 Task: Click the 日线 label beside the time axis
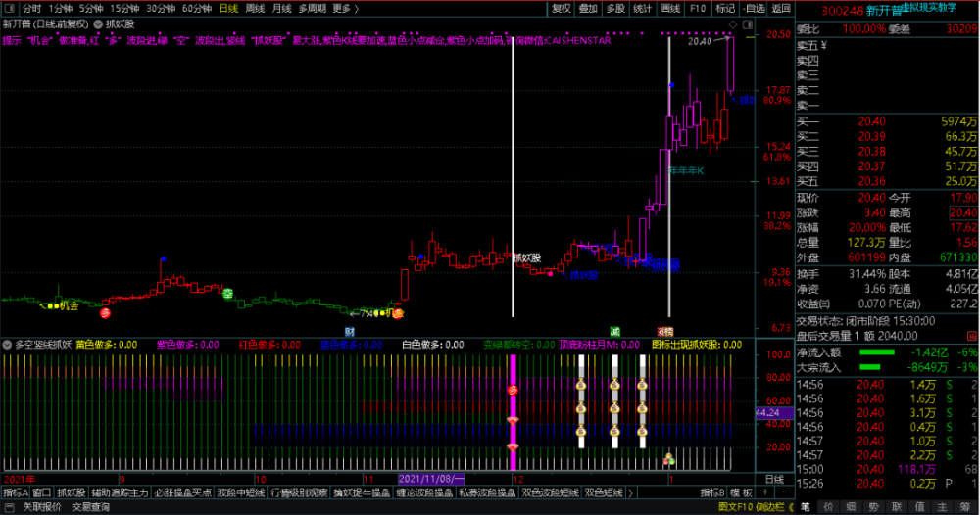coord(774,479)
